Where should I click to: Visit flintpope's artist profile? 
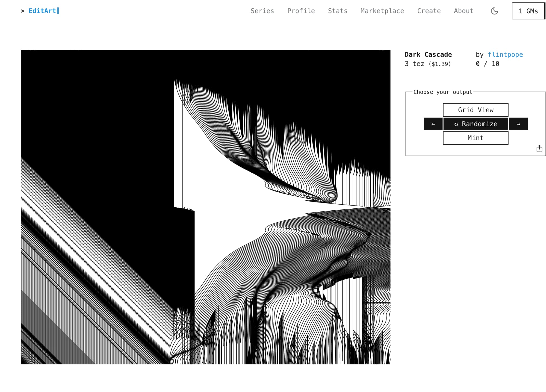pos(505,54)
